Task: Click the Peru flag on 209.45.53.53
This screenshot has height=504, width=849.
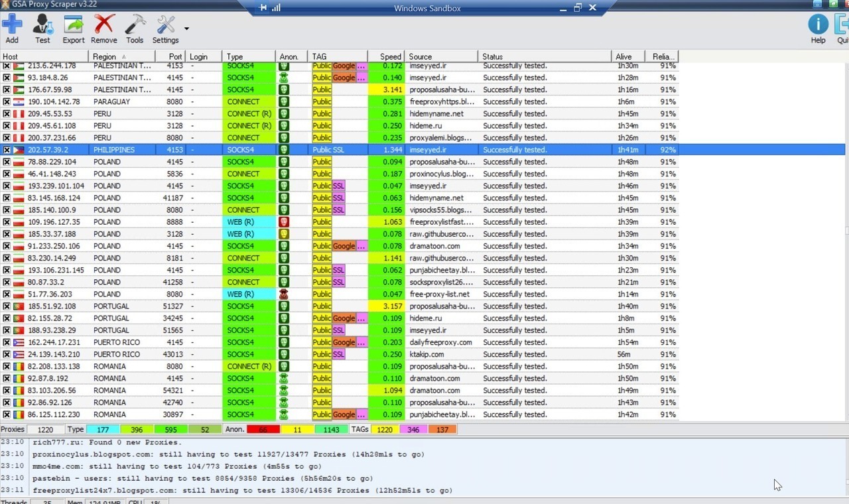Action: point(19,114)
